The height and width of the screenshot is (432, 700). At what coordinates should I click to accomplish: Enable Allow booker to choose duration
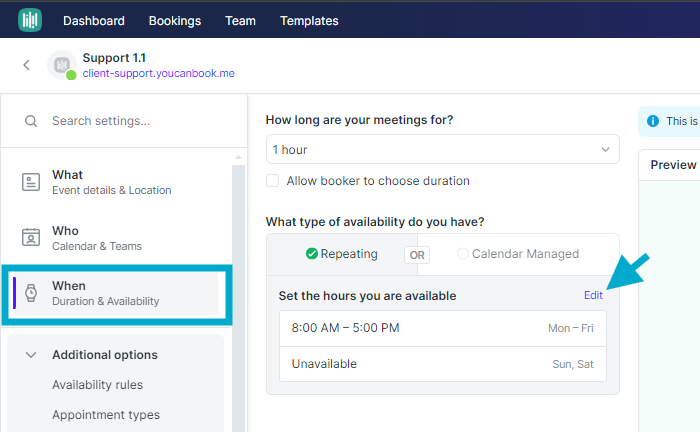click(272, 181)
